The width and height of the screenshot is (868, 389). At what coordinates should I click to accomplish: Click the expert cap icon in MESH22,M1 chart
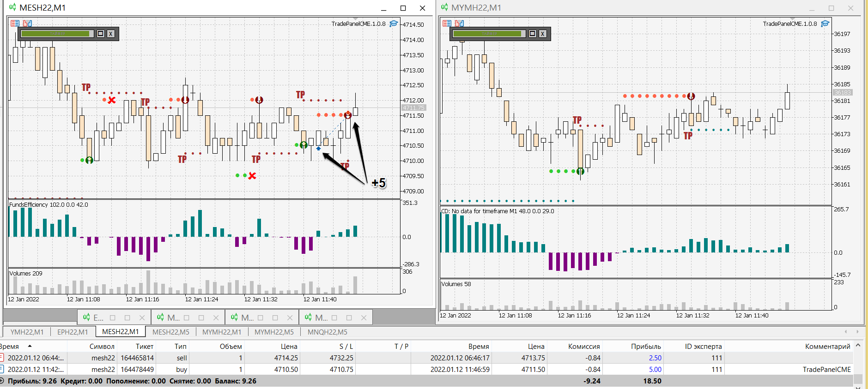click(x=394, y=24)
